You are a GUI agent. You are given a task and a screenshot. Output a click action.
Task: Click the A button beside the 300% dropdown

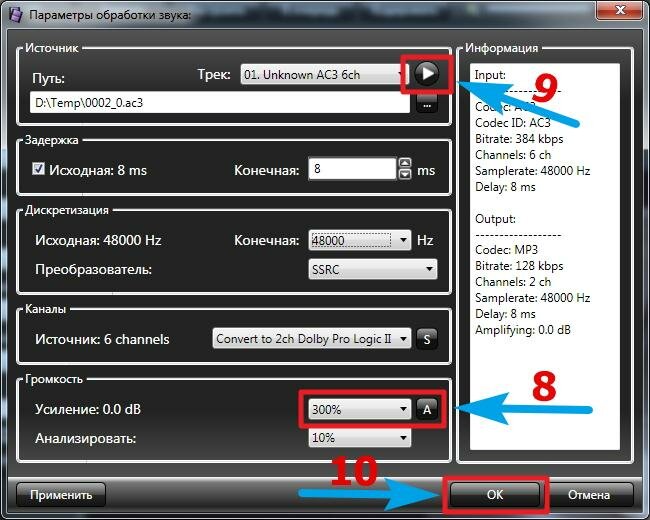coord(427,408)
